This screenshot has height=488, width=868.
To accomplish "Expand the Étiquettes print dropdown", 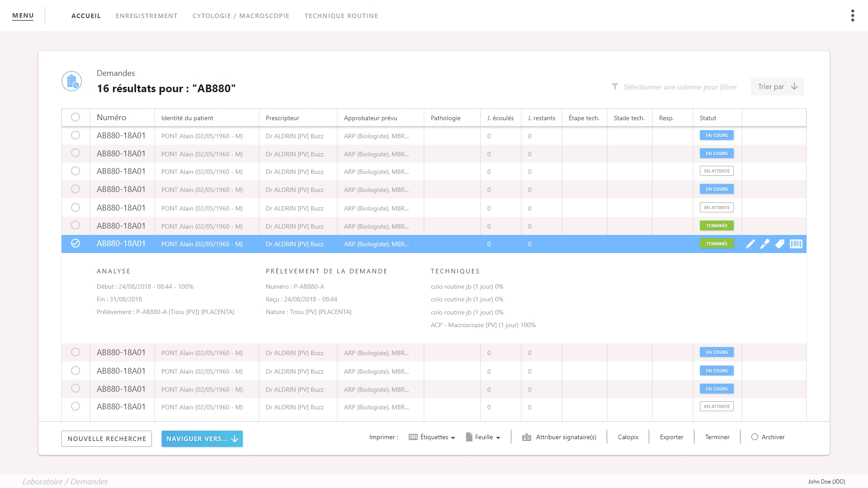I will click(451, 437).
